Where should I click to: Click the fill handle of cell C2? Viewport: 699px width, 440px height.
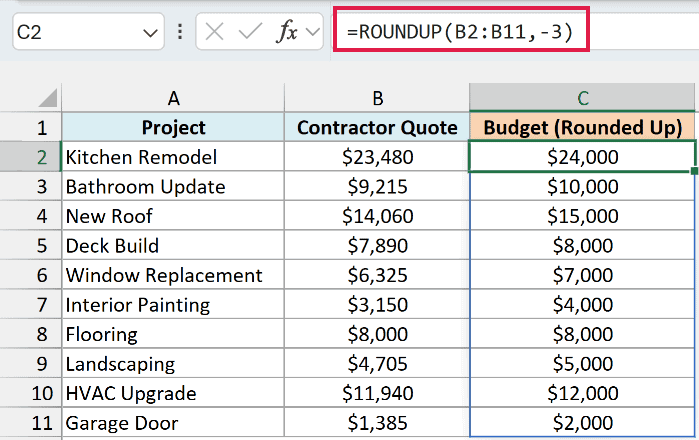694,171
